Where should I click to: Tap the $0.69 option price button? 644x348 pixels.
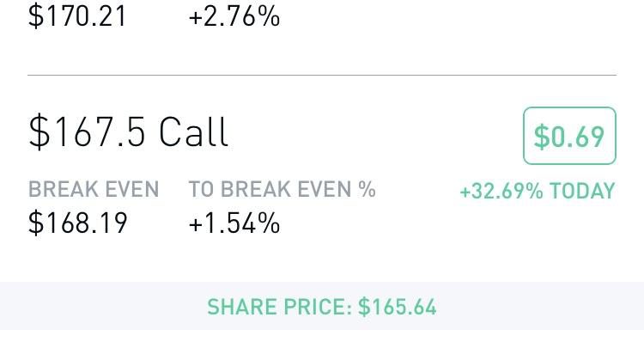569,136
